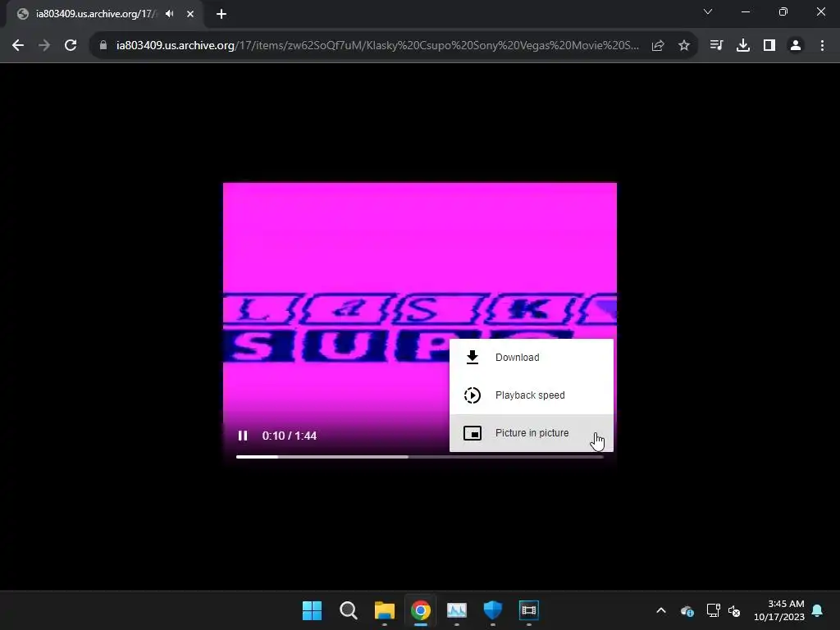
Task: Mute tab via audio speaker icon
Action: 170,14
